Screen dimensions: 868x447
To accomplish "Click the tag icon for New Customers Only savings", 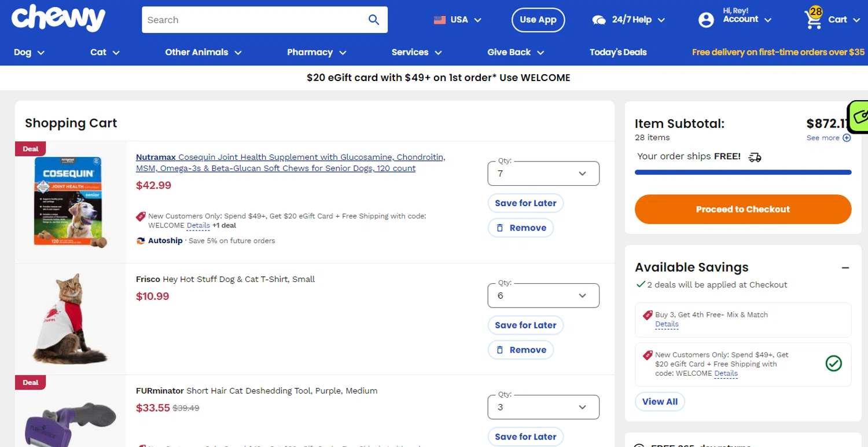I will pyautogui.click(x=648, y=356).
